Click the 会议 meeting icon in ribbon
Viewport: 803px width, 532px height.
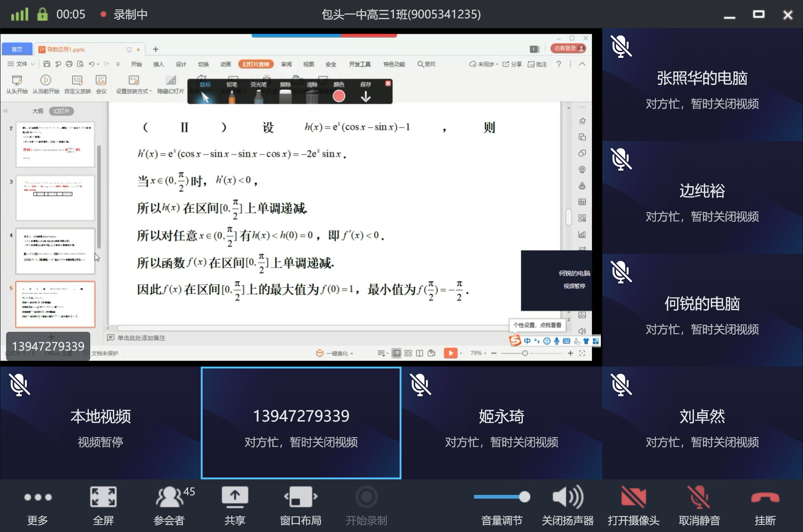(x=101, y=85)
